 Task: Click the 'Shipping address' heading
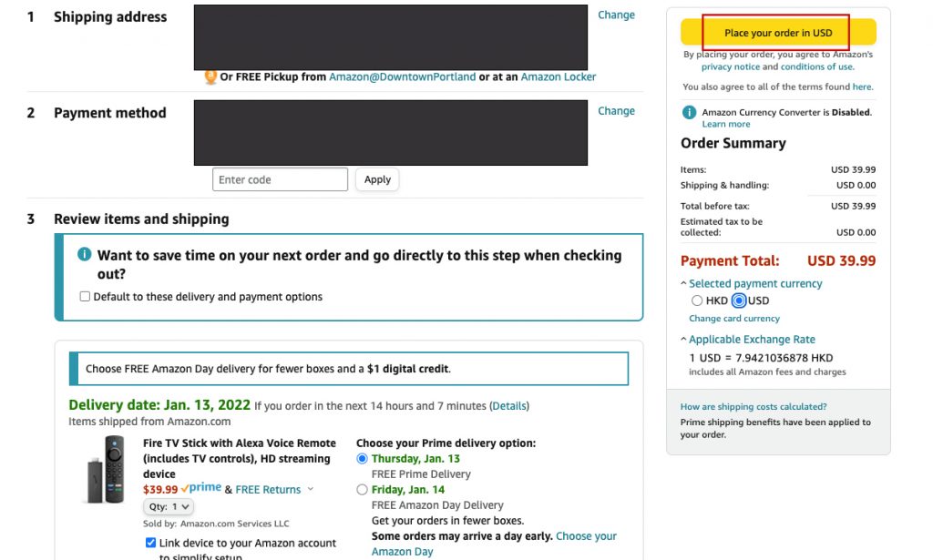(x=110, y=17)
